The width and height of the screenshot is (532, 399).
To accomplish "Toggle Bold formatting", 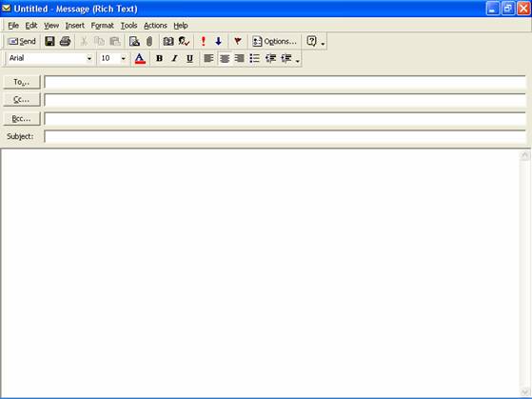I will (x=159, y=58).
